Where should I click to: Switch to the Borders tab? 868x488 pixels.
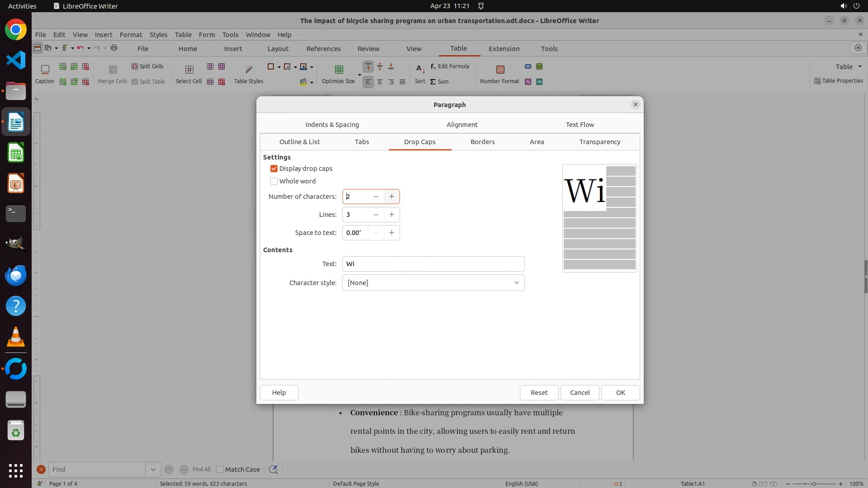[x=482, y=142]
